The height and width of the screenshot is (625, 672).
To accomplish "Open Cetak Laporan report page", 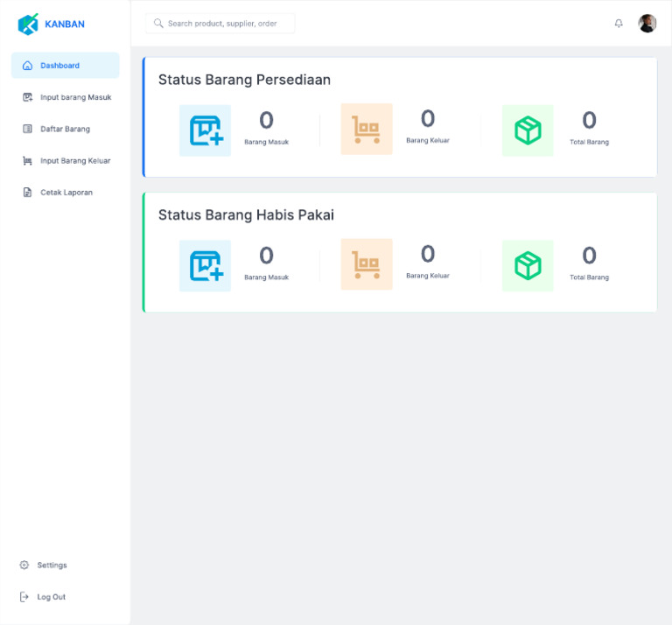I will point(65,193).
